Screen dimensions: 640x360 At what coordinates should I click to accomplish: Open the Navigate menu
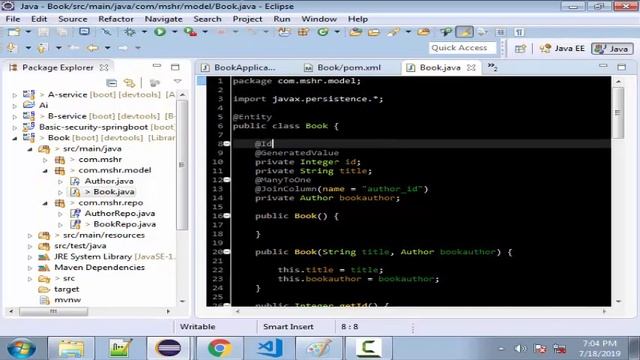163,19
